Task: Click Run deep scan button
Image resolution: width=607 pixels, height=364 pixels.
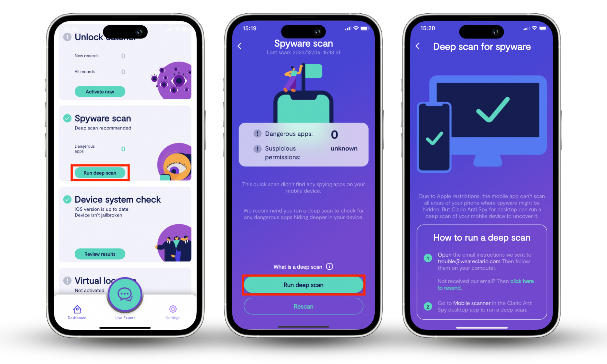Action: [x=100, y=173]
